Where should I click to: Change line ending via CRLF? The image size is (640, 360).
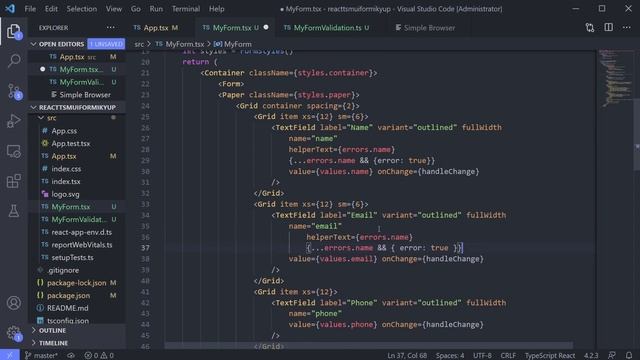[508, 356]
